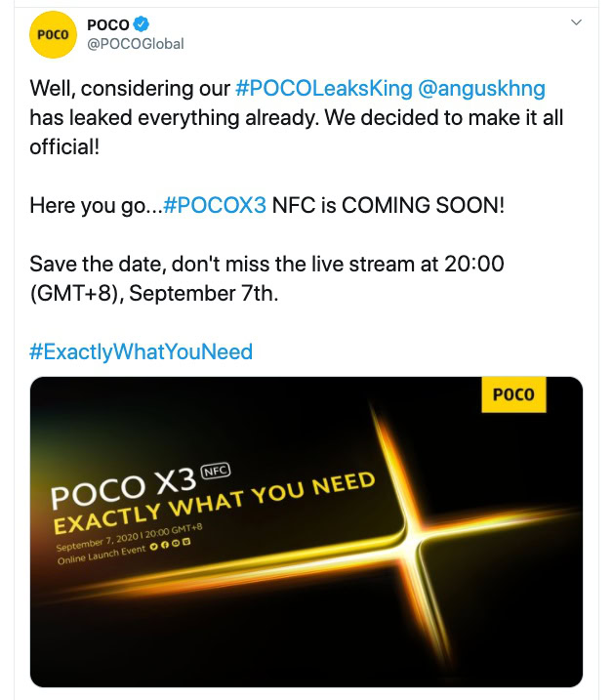Follow the #ExactlyWhatYouNeed hashtag link

coord(141,351)
